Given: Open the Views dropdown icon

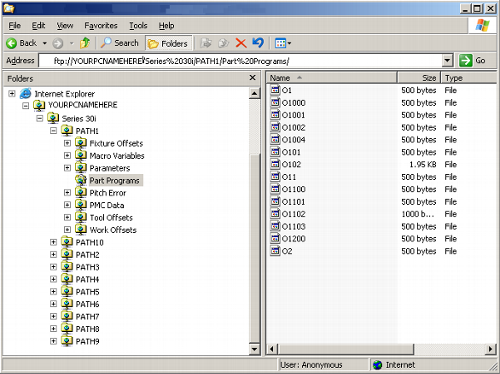Looking at the screenshot, I should [283, 43].
